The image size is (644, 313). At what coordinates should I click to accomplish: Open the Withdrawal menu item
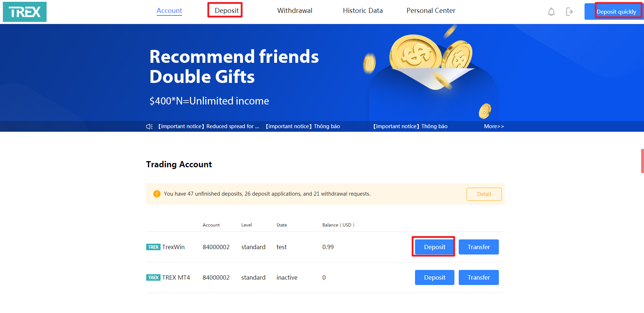[x=295, y=11]
